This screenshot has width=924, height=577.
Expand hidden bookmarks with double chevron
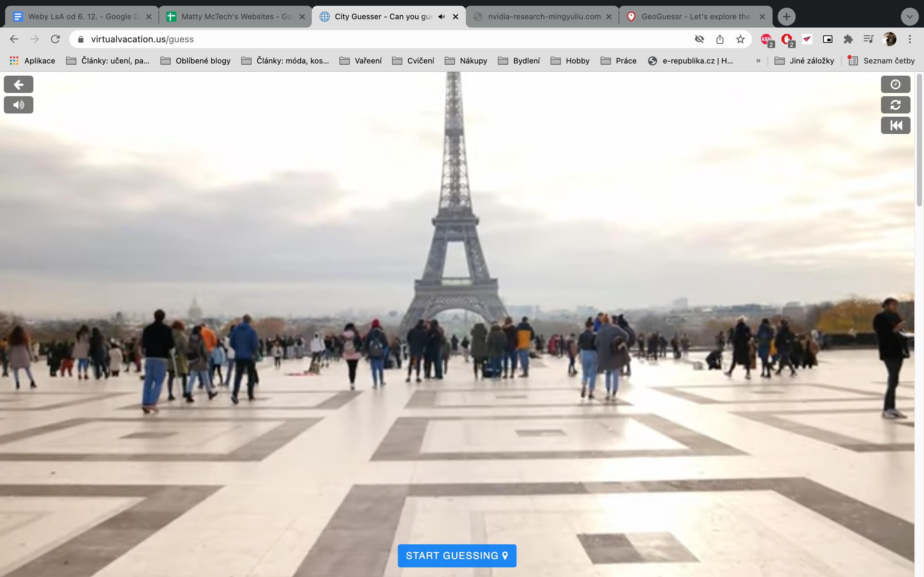click(758, 61)
